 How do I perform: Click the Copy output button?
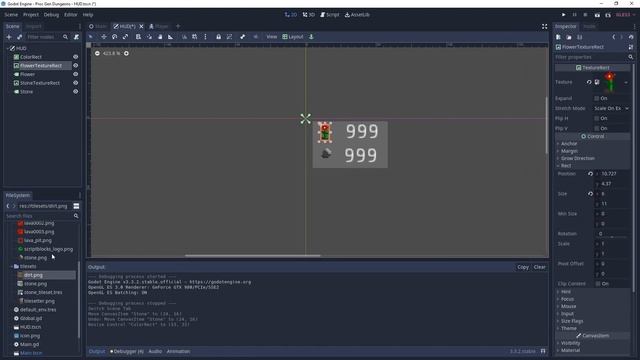[x=523, y=267]
